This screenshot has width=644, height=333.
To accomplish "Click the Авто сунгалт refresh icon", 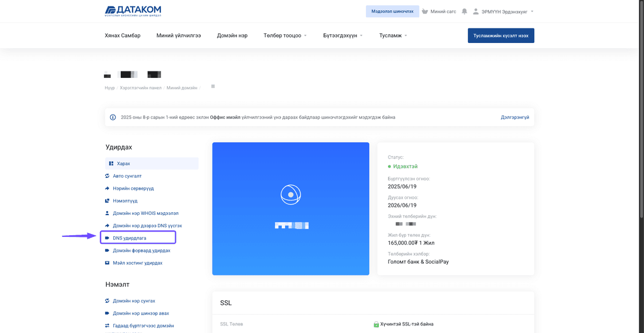I will (107, 176).
